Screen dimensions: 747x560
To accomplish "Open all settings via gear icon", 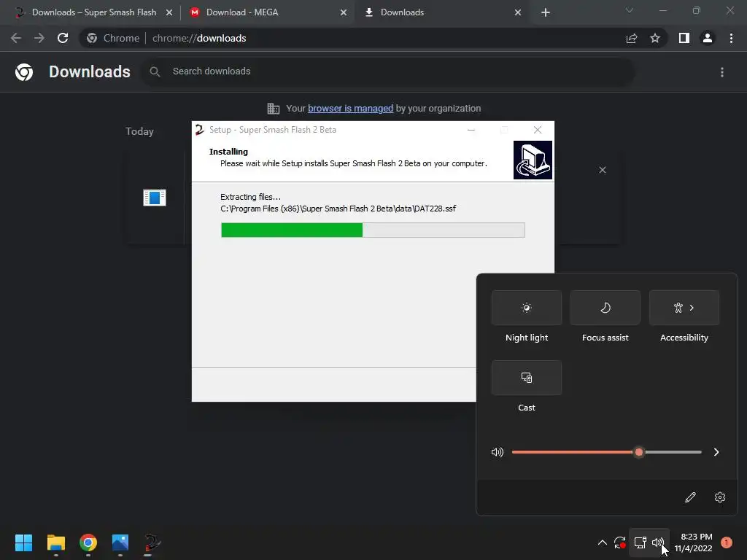I will (720, 497).
